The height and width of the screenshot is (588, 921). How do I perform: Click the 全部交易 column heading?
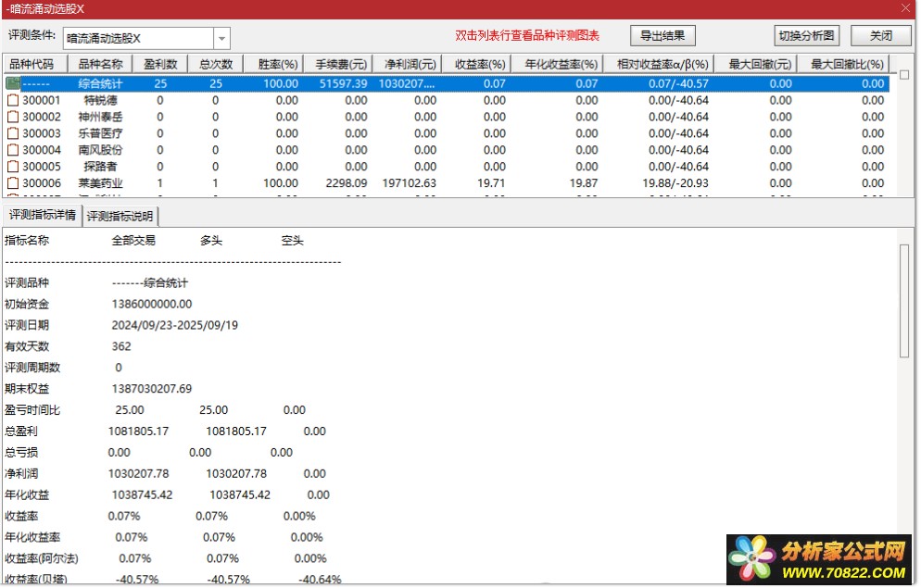coord(133,241)
